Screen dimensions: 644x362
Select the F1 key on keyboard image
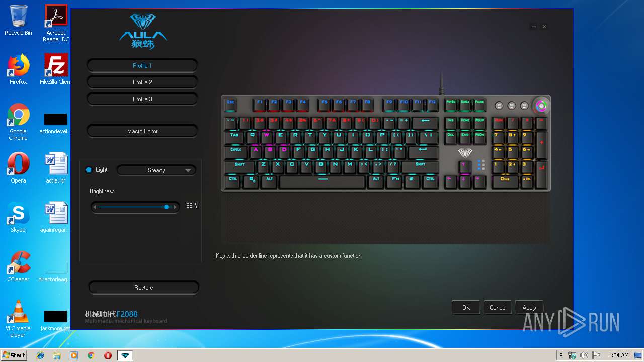point(260,104)
